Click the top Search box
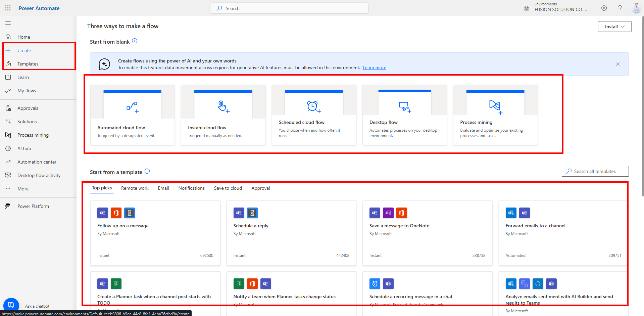This screenshot has height=316, width=644. tap(290, 8)
